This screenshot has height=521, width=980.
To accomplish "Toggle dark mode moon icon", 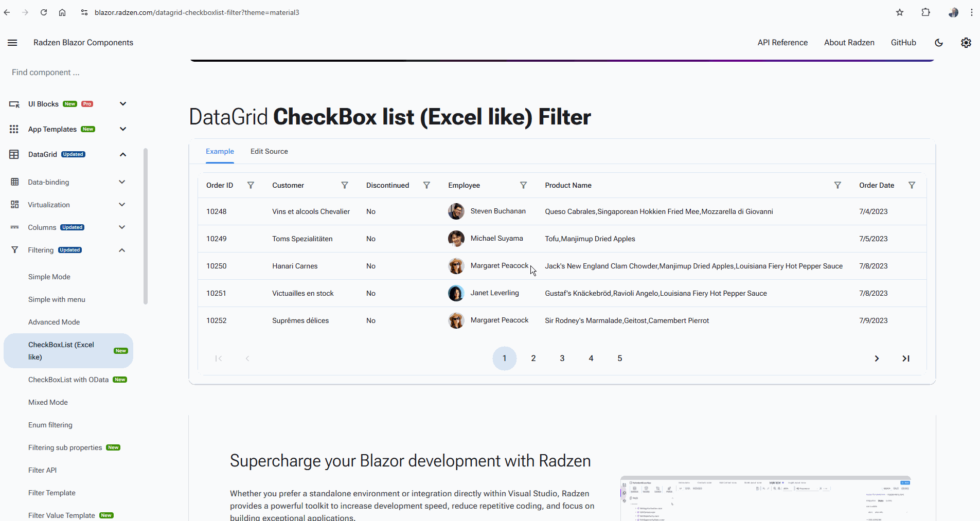I will point(939,43).
